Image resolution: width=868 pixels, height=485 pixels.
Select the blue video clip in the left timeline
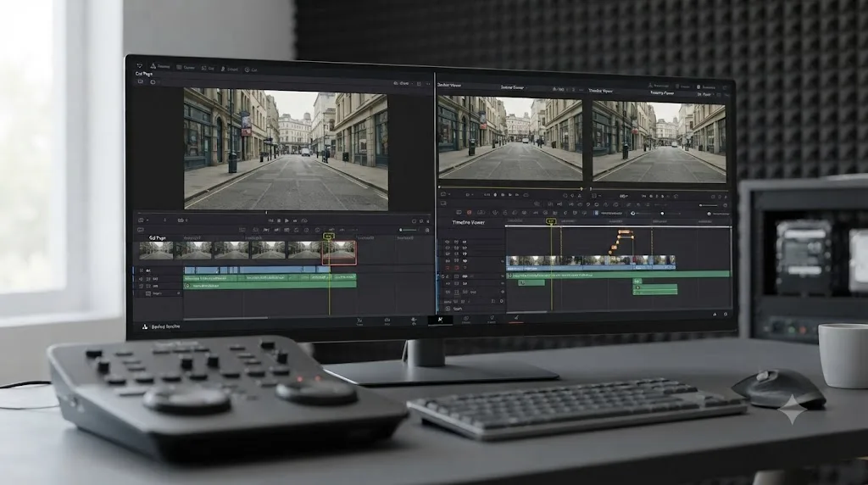click(x=258, y=270)
